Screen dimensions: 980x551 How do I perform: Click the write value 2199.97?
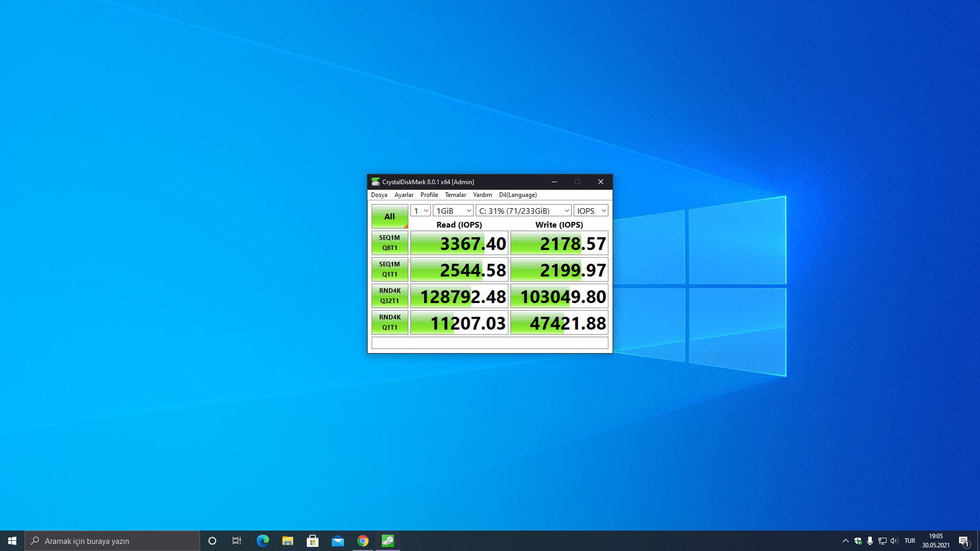pyautogui.click(x=559, y=270)
